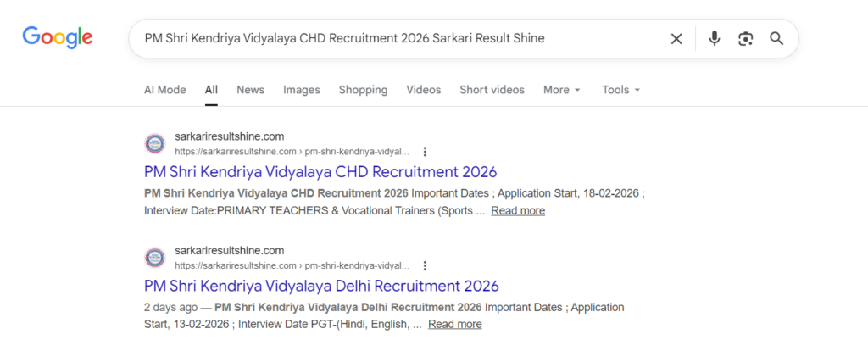Screen dimensions: 868x351
Task: Click the magnifying glass search icon
Action: [x=776, y=38]
